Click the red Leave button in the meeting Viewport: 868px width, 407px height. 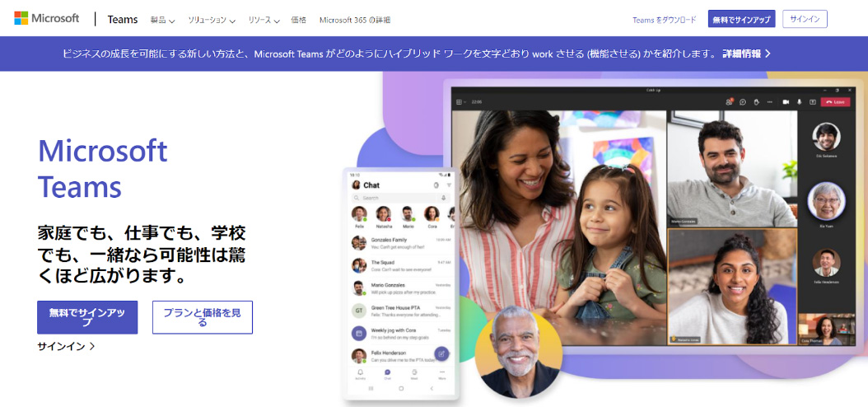click(x=835, y=102)
